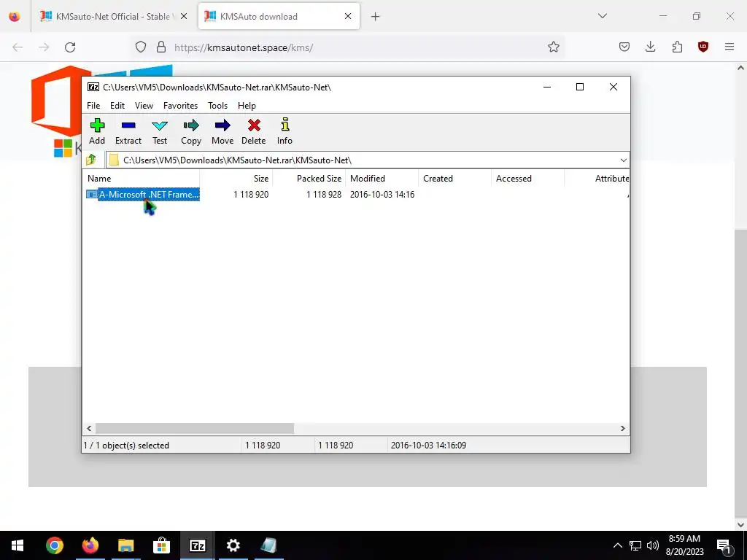Open the tracking protection shield icon

point(141,47)
